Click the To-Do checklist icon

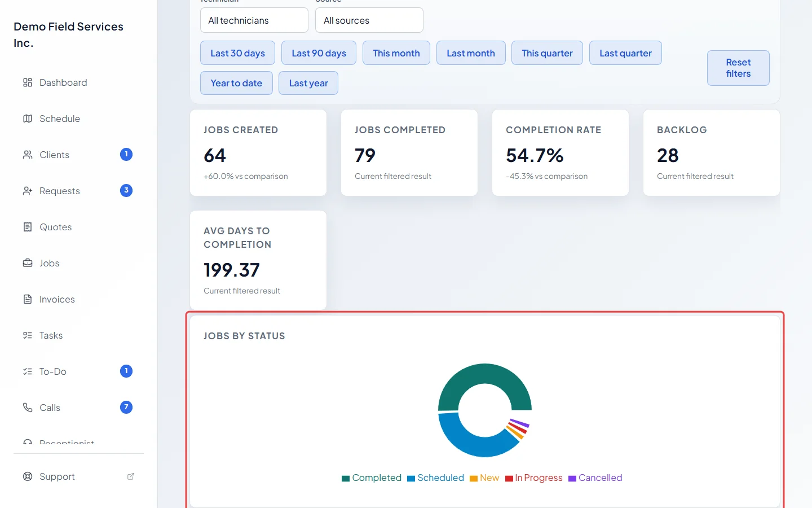(x=28, y=371)
